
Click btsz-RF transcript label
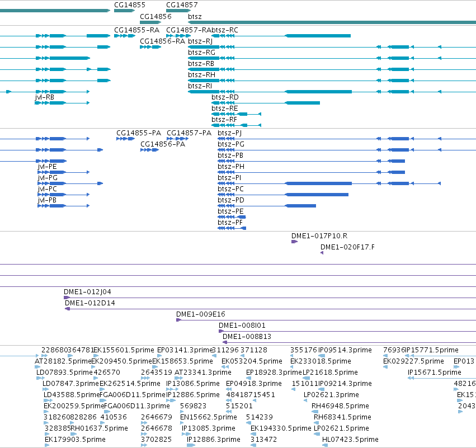pos(224,120)
